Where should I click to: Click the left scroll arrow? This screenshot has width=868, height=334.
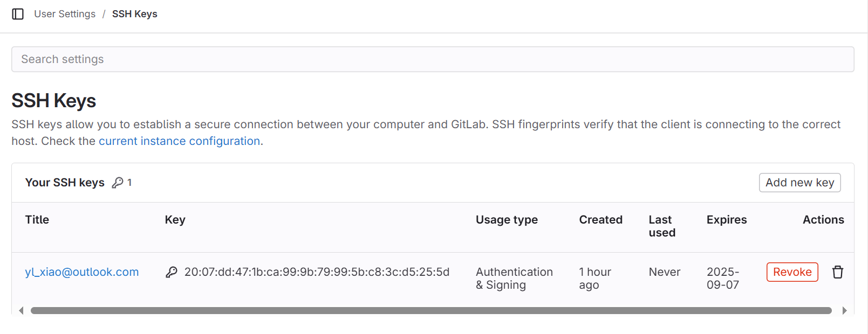pyautogui.click(x=21, y=310)
